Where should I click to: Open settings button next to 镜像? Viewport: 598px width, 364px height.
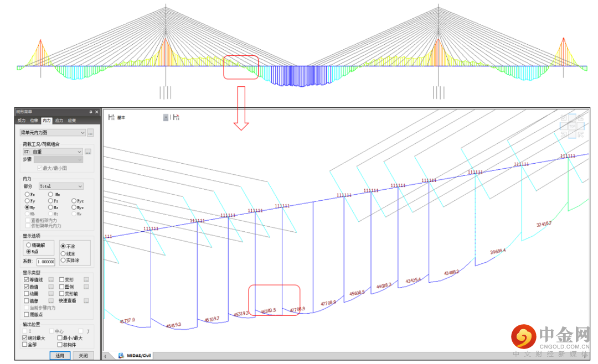(x=51, y=301)
